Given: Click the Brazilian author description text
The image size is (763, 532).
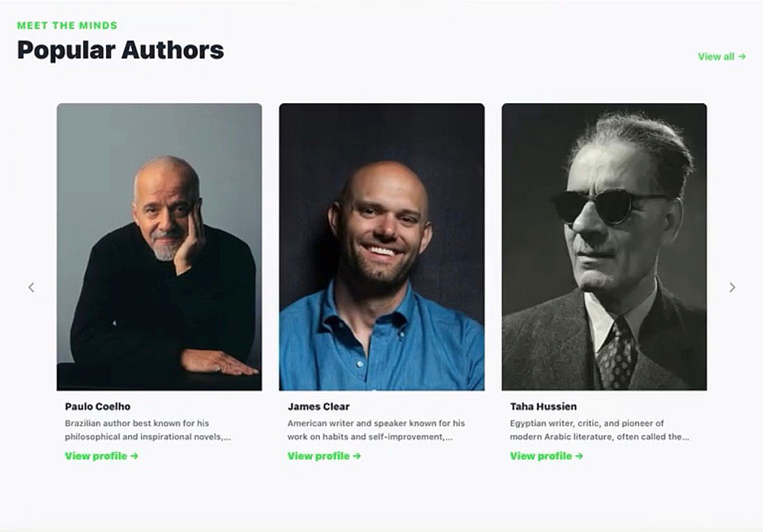Looking at the screenshot, I should [147, 430].
